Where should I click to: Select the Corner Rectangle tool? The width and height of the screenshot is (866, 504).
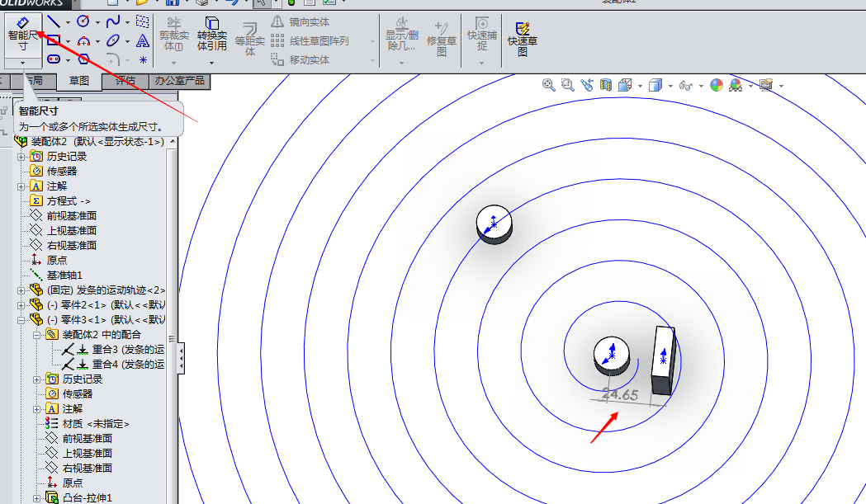click(x=54, y=40)
